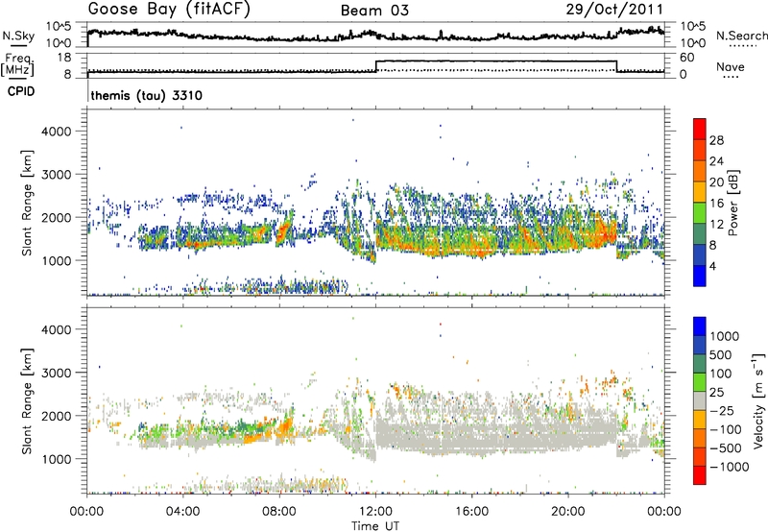
Task: Click the 'Slant Range [km]' label of velocity panel
Action: pos(27,401)
